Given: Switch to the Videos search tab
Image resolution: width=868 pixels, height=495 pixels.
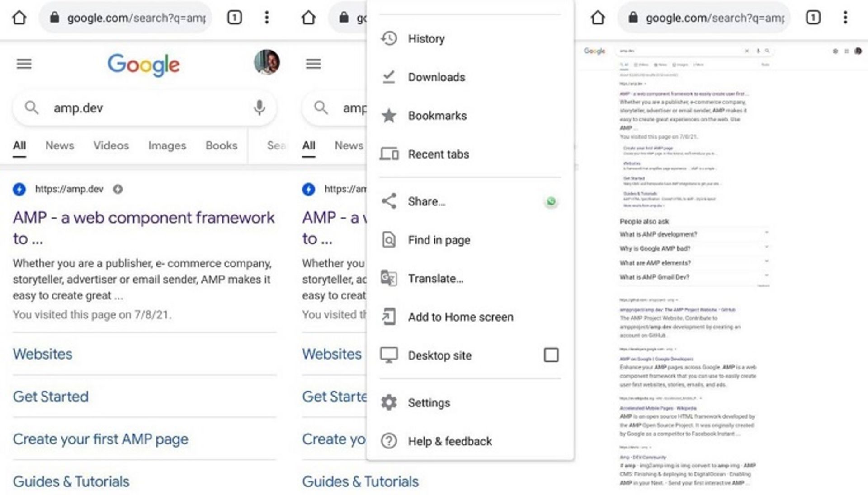Looking at the screenshot, I should 111,145.
